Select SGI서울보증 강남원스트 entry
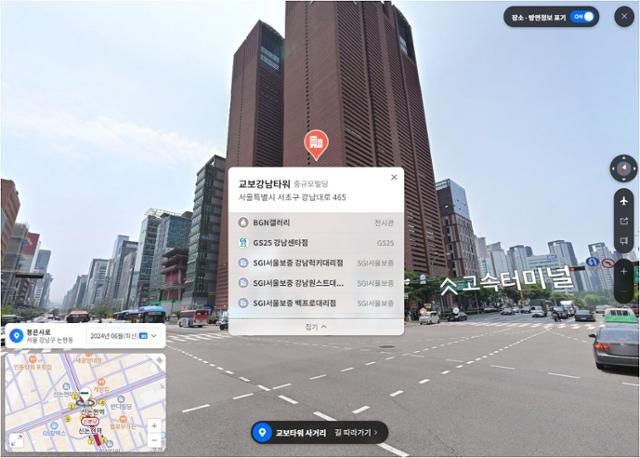 316,283
